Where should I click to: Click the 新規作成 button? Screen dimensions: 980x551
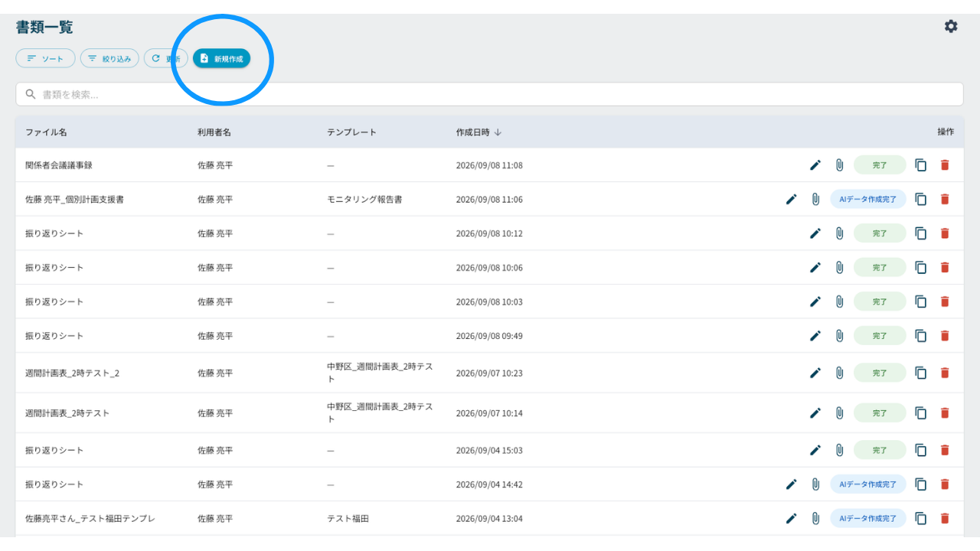(221, 58)
